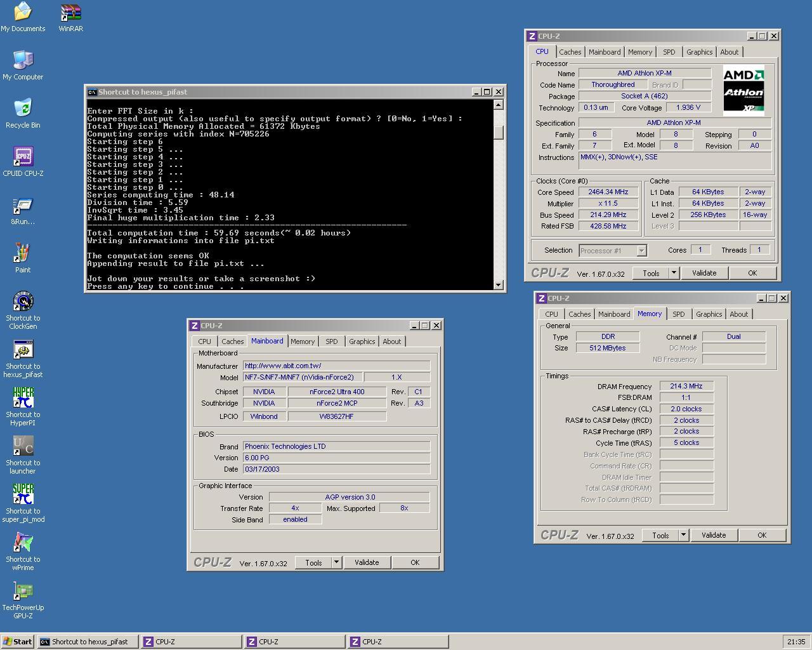
Task: Switch to CPU tab in Mainboard window
Action: (x=204, y=342)
